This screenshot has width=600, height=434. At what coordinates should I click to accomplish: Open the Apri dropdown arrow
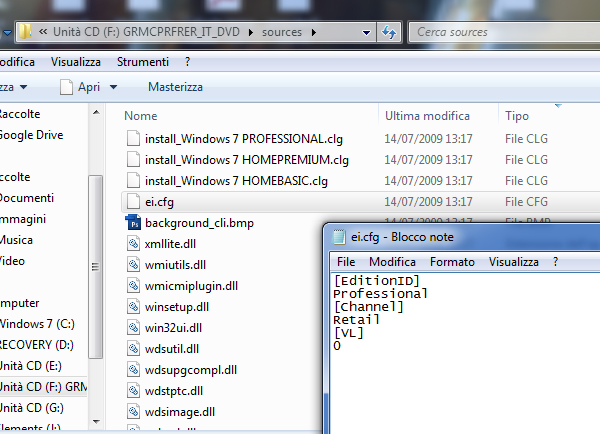pos(113,87)
